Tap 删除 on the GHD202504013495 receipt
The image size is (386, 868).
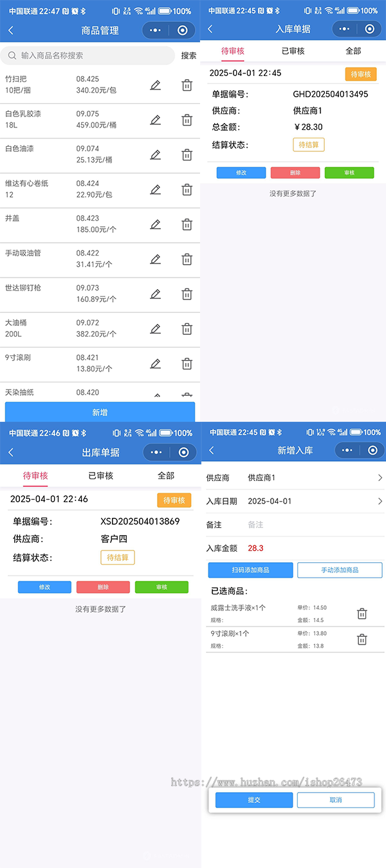pyautogui.click(x=295, y=173)
